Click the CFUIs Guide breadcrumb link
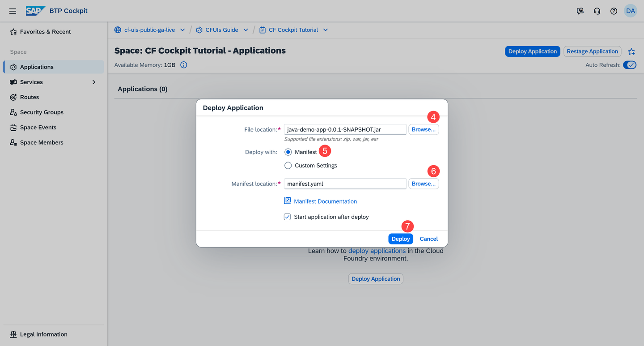 pyautogui.click(x=222, y=30)
